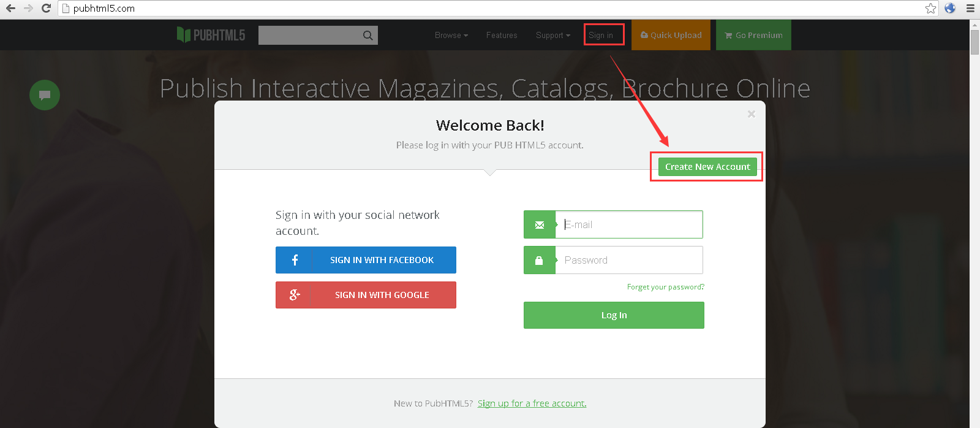Click the lock icon beside Password
This screenshot has width=980, height=428.
(x=540, y=260)
